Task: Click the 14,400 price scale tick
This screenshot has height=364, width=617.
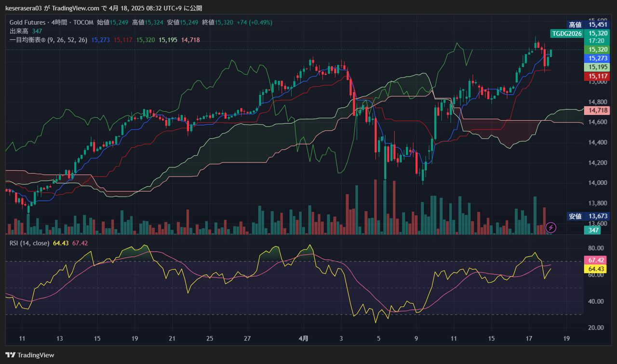Action: tap(598, 143)
